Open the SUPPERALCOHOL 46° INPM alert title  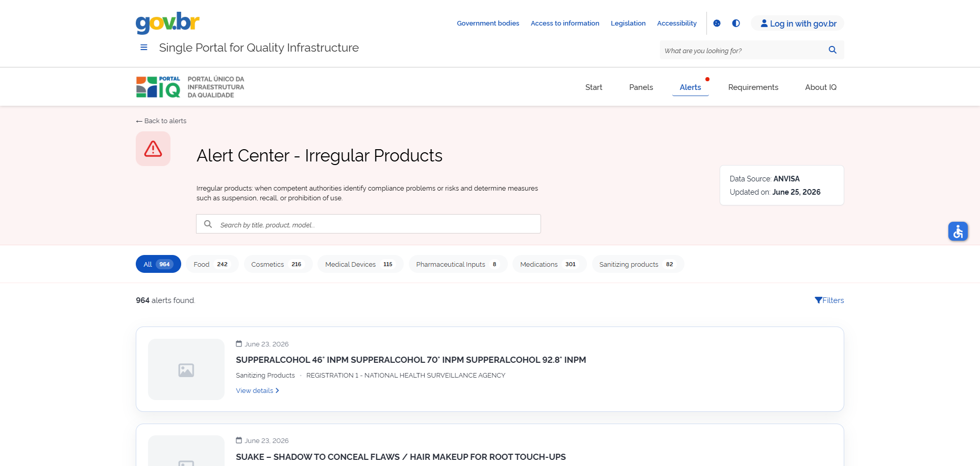point(411,360)
